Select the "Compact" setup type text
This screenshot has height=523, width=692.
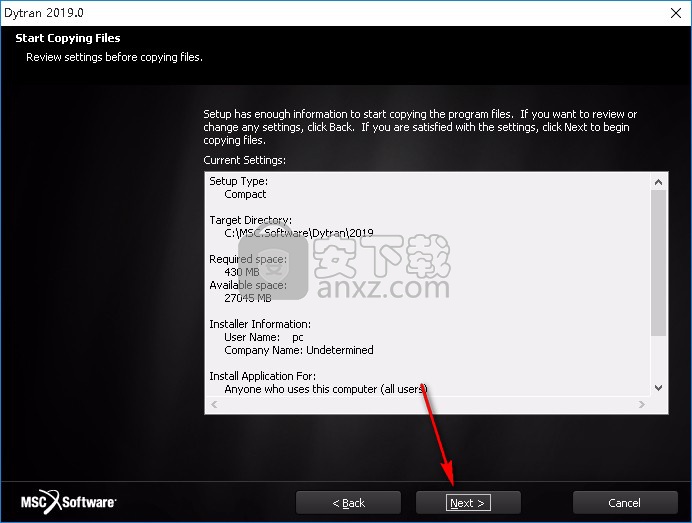[245, 194]
